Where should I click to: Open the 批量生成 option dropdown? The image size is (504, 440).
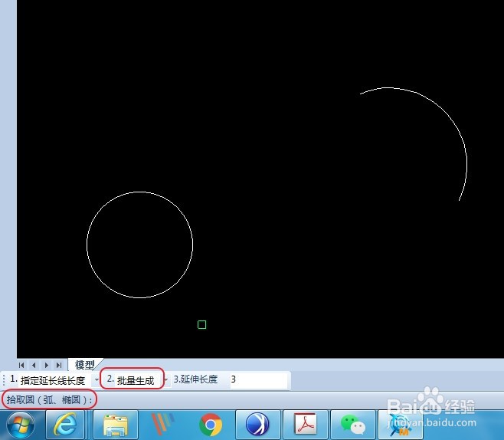click(x=166, y=380)
